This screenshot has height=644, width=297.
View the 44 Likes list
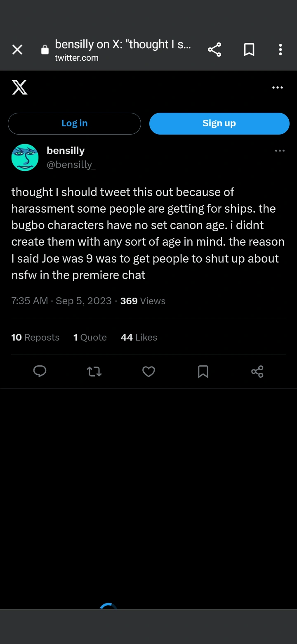[139, 337]
